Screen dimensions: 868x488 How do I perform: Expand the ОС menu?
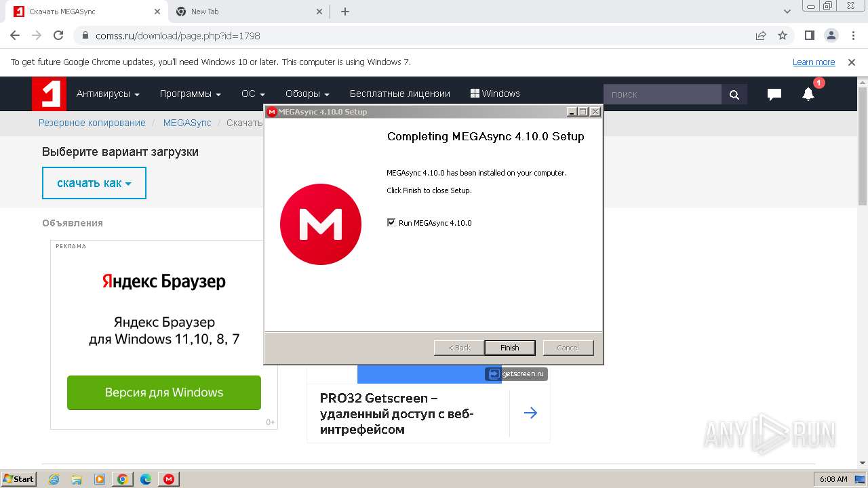point(253,94)
